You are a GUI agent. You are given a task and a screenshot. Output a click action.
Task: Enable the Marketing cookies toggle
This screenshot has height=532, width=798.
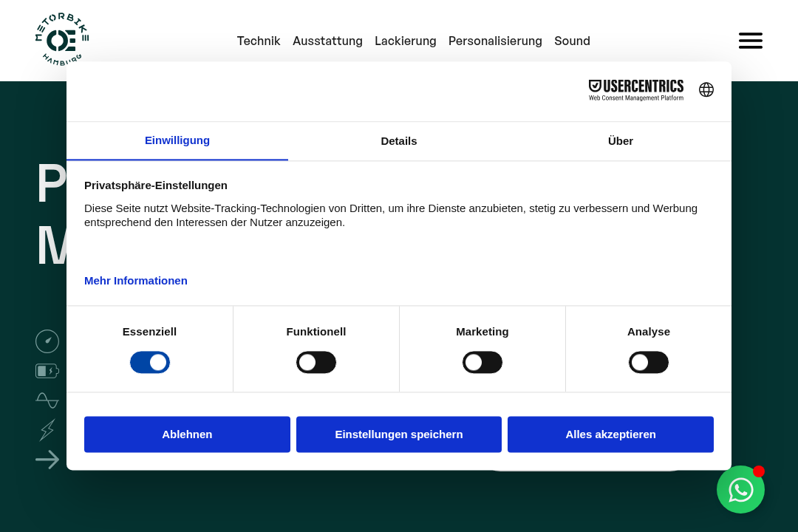[x=482, y=363]
